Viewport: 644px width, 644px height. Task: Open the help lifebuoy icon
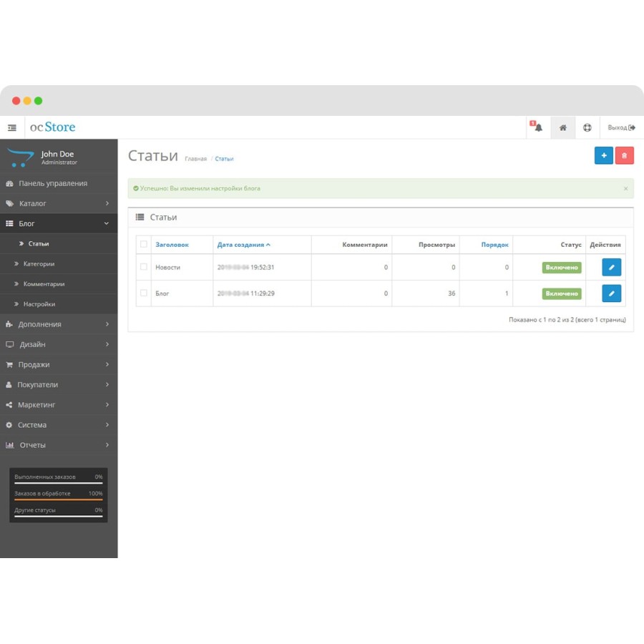(x=587, y=128)
